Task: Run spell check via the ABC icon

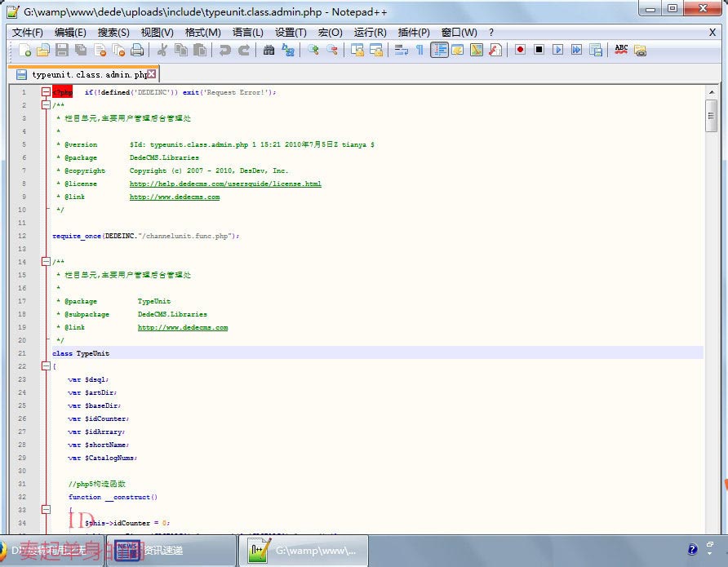Action: [x=620, y=50]
